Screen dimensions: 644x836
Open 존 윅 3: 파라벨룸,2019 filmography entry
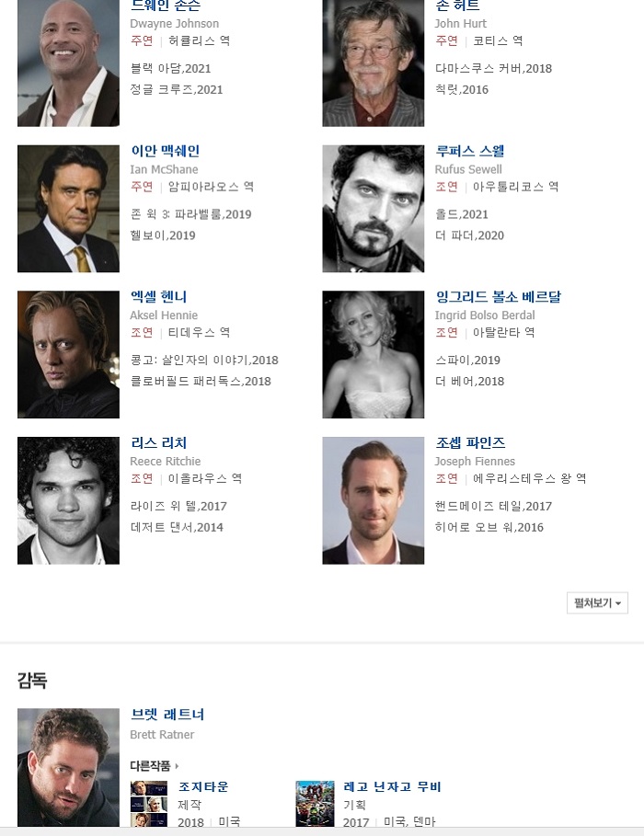190,214
